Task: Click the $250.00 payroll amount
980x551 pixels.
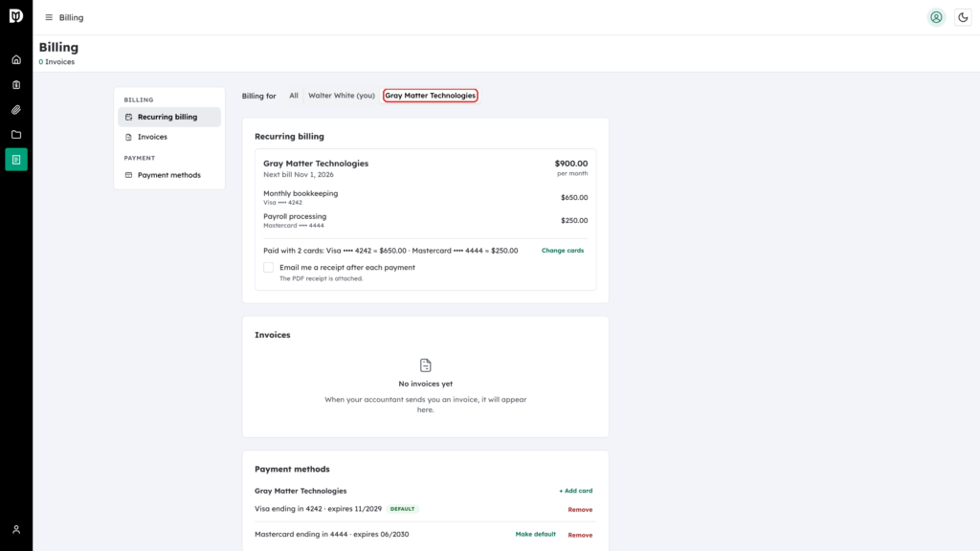Action: tap(574, 221)
